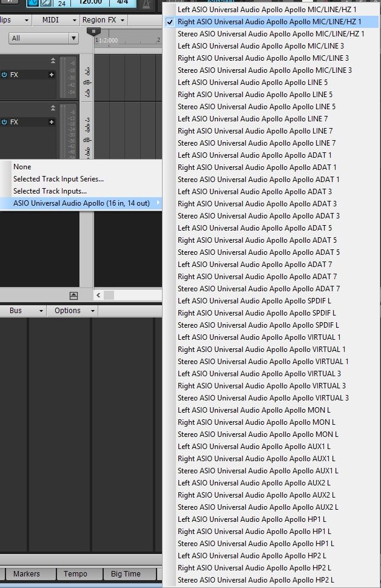Screen dimensions: 381x588
Task: Click the left arrow on the horizontal scrollbar
Action: click(98, 295)
